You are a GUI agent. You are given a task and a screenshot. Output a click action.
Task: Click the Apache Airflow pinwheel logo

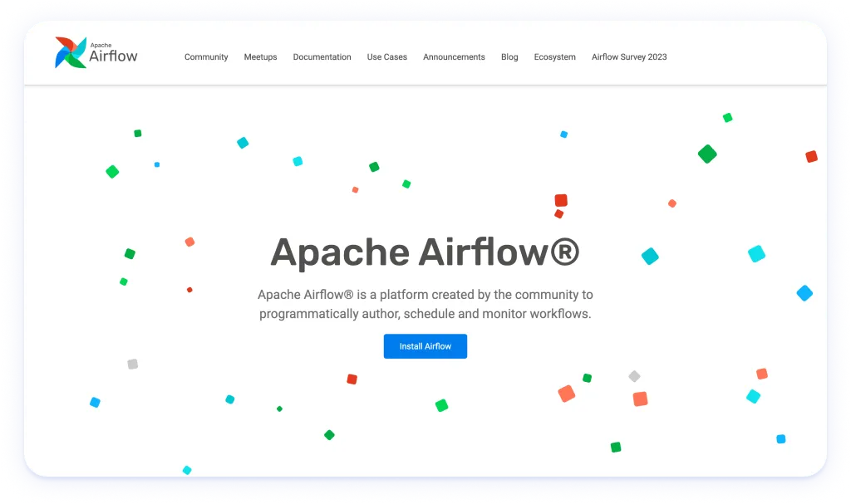71,52
